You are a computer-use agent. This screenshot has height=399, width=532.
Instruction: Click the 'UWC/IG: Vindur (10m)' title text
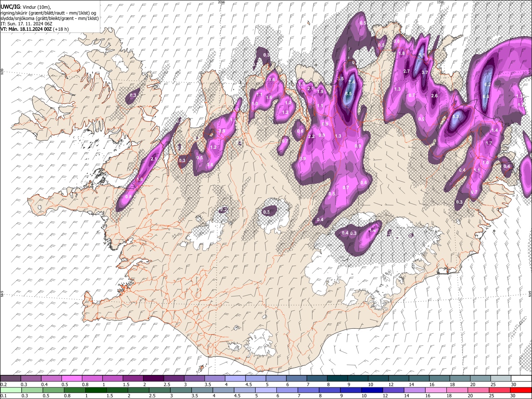pyautogui.click(x=26, y=7)
